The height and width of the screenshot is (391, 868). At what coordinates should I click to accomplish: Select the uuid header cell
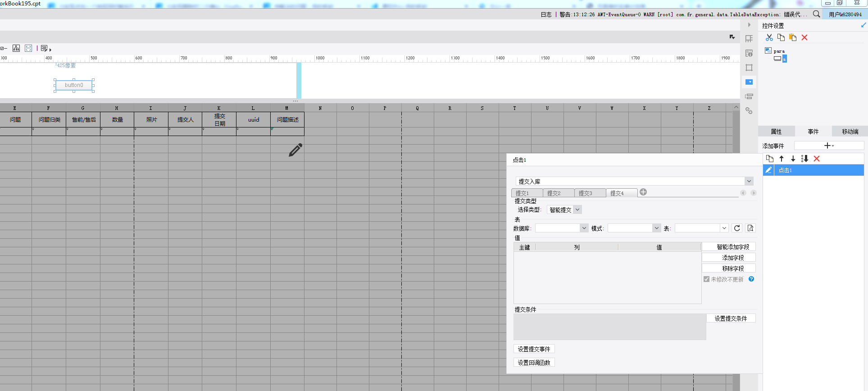[x=253, y=120]
